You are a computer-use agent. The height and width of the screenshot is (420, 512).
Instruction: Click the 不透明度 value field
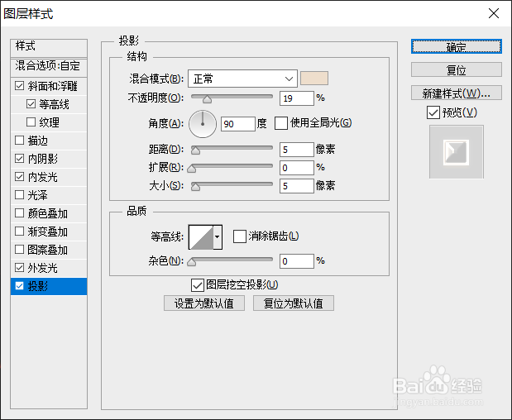296,98
